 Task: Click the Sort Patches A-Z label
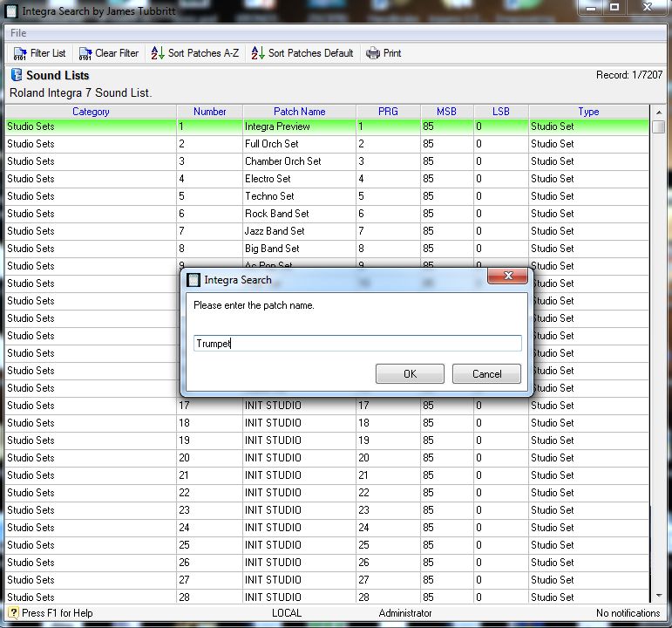[x=203, y=53]
